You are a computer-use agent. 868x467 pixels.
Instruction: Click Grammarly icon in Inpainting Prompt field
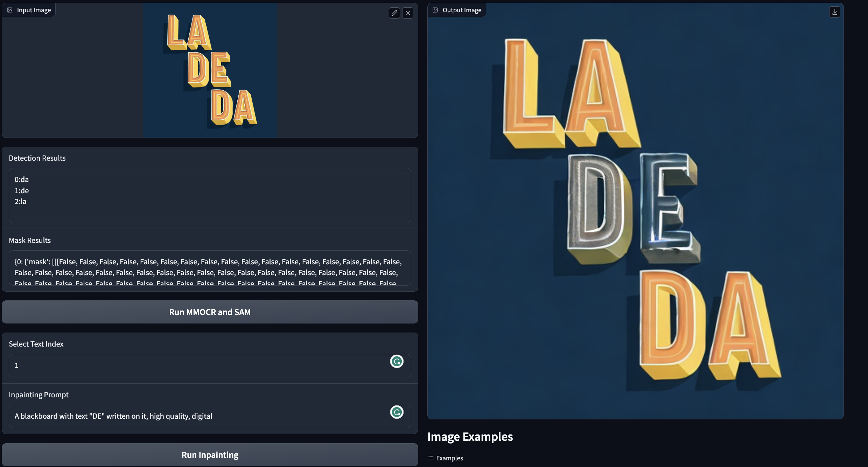[397, 412]
